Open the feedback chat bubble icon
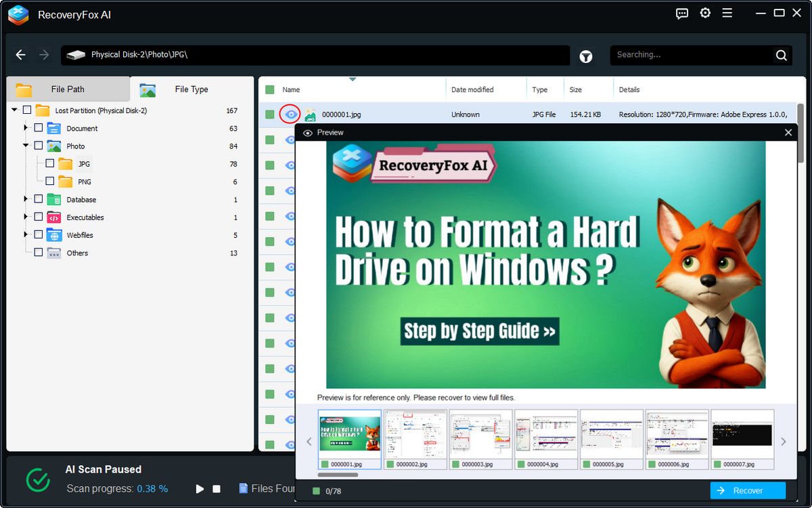This screenshot has height=508, width=812. [682, 13]
